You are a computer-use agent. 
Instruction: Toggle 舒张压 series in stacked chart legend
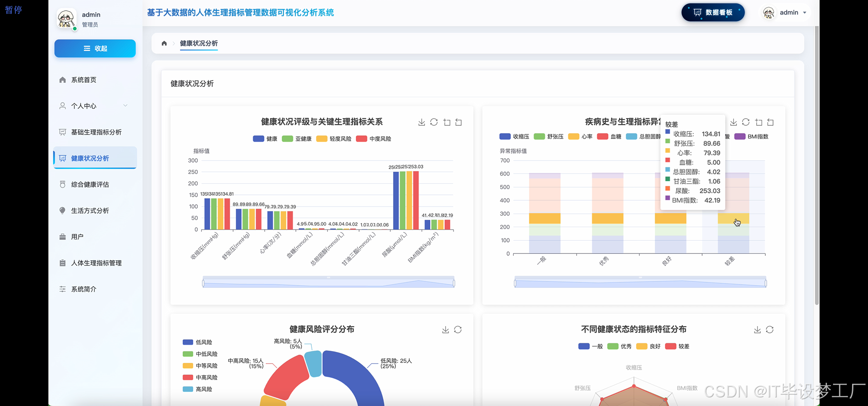[x=549, y=137]
